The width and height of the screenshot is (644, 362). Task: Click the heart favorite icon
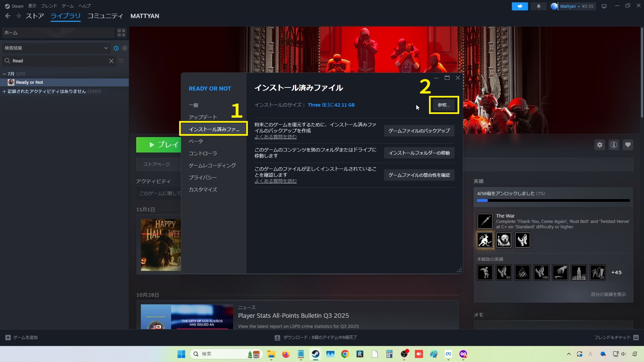628,145
